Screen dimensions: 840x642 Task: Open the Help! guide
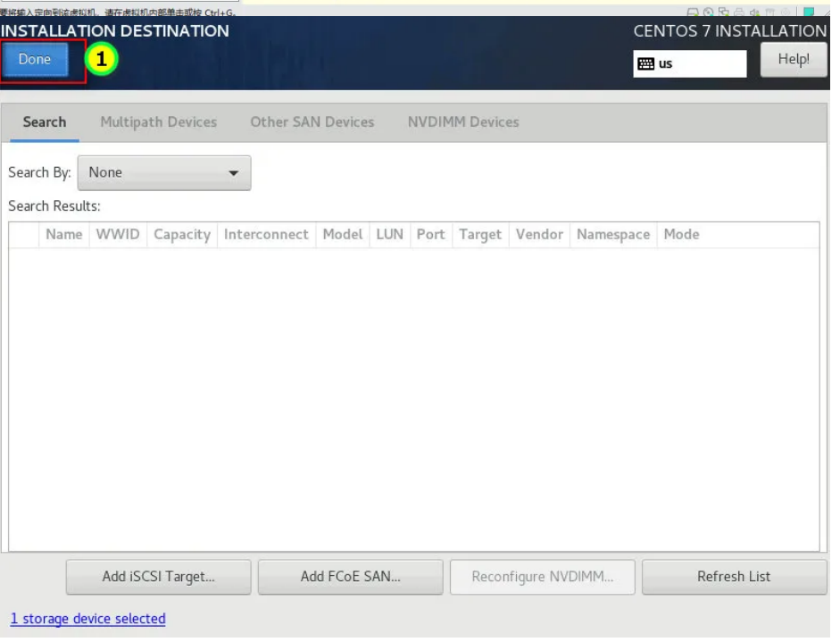(794, 59)
